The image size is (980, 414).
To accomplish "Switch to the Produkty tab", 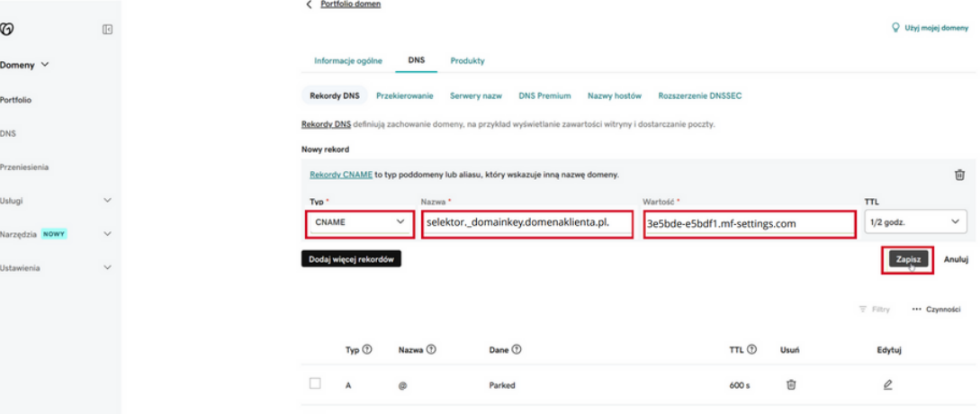I will pos(467,60).
